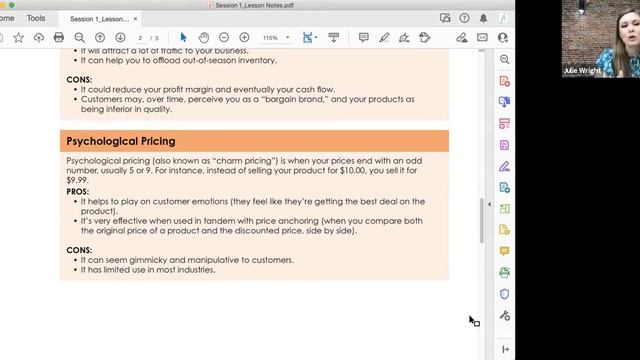Open the yellow document sidebar tool
The height and width of the screenshot is (360, 640).
[504, 230]
